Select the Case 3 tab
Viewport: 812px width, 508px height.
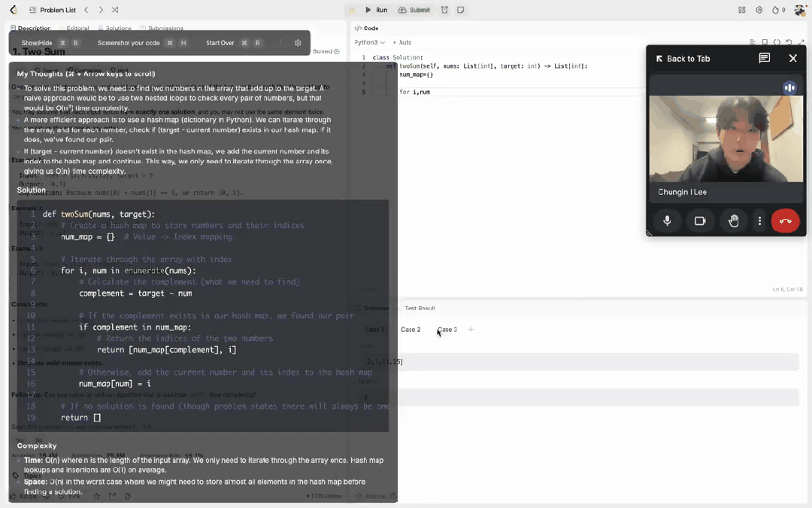pyautogui.click(x=447, y=330)
